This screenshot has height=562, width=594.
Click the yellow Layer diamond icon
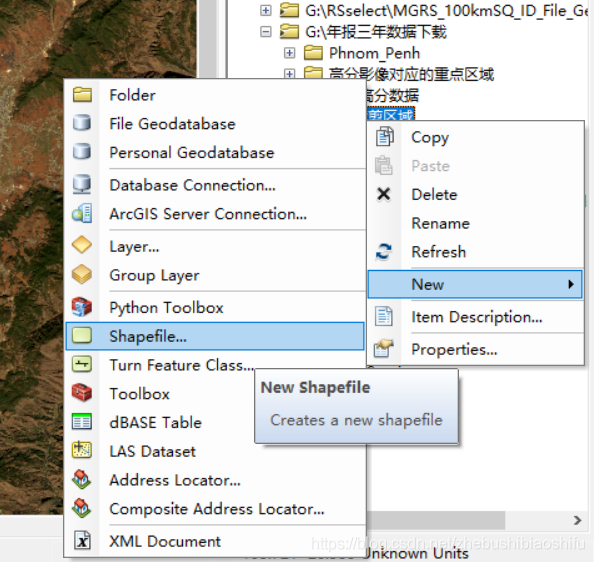click(x=82, y=245)
